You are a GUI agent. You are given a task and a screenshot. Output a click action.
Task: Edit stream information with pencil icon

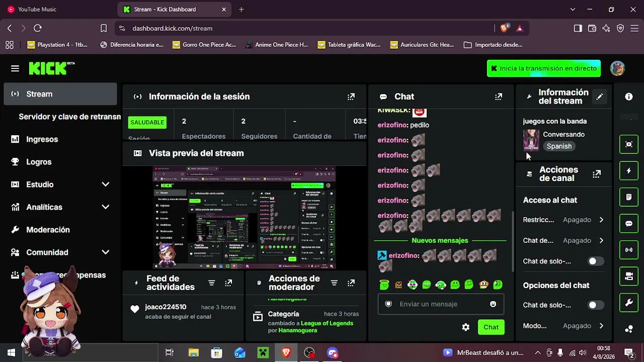coord(600,97)
